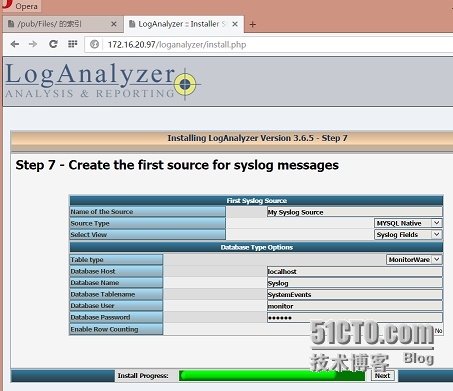Select No for Enable Row Counting
The height and width of the screenshot is (391, 453).
(438, 330)
